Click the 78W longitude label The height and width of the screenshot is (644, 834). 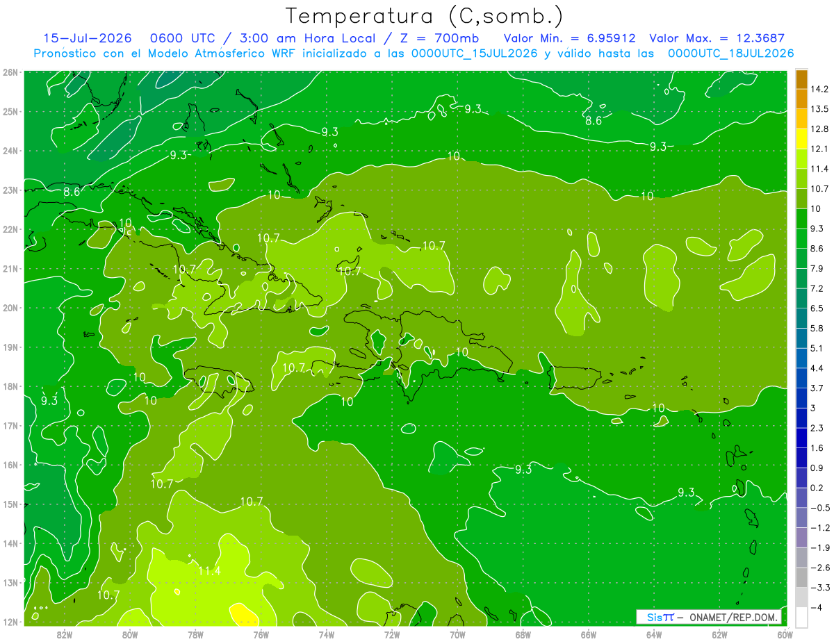195,634
